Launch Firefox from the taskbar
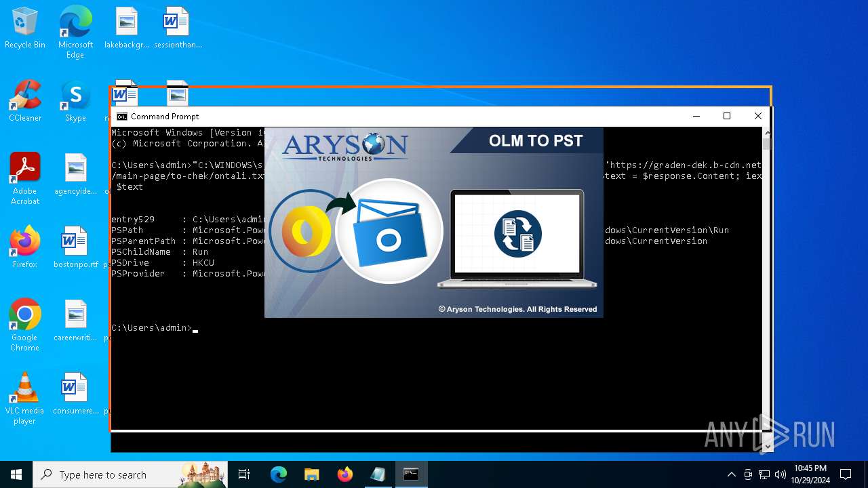The width and height of the screenshot is (868, 488). [344, 474]
